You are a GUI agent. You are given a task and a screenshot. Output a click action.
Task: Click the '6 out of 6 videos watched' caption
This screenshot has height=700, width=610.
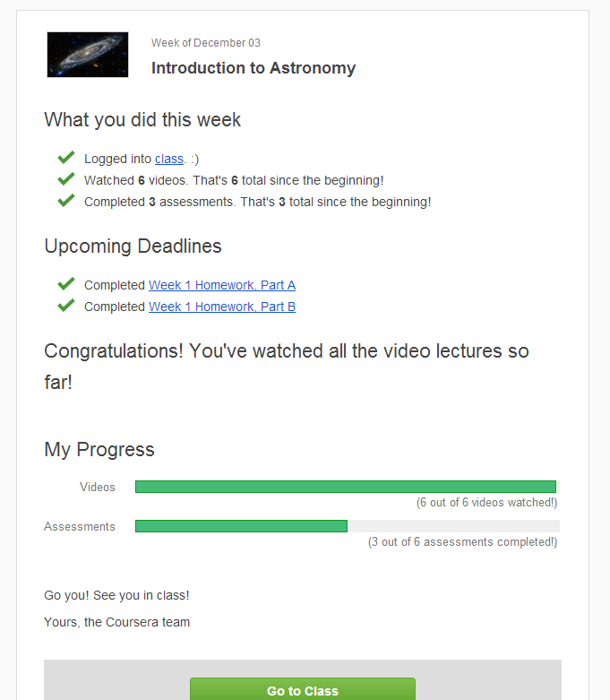point(486,503)
